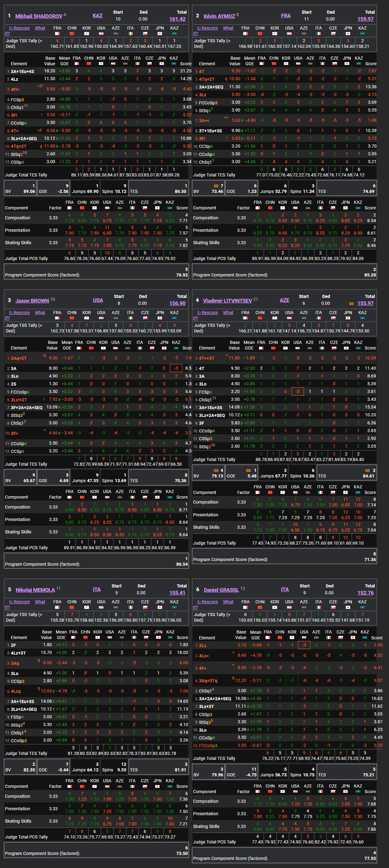Click the Rescore refresh icon in Shaidorov's panel
389x868 pixels.
[x=11, y=28]
